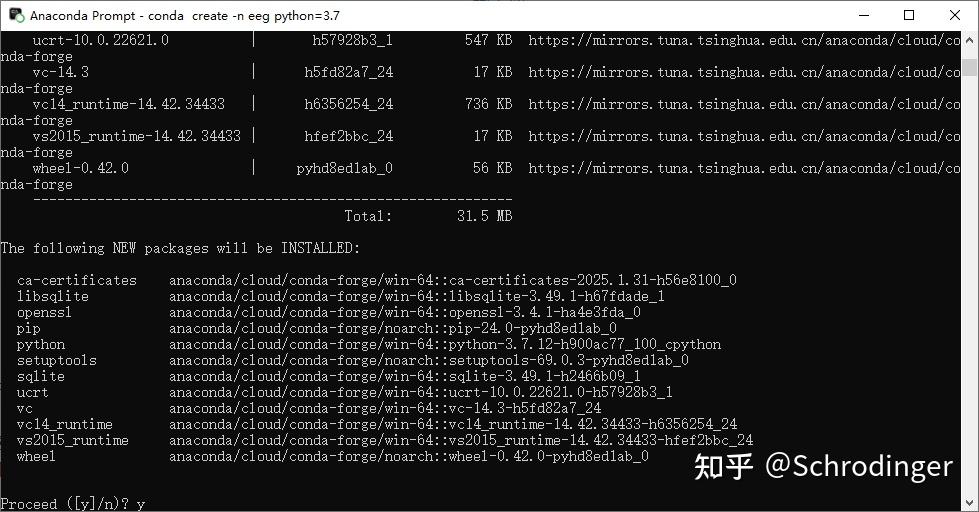
Task: Click the Anaconda Prompt title bar icon
Action: click(x=16, y=15)
